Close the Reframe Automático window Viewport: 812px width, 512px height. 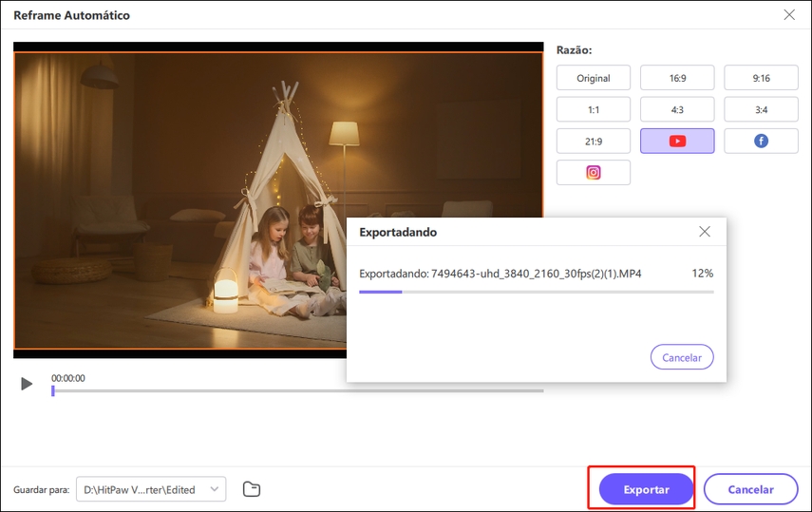(789, 15)
